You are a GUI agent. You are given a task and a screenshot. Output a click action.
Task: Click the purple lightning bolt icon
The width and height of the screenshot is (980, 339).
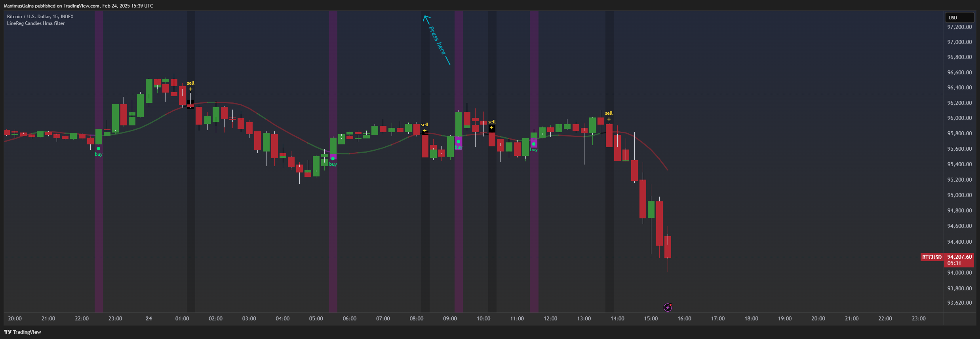pyautogui.click(x=668, y=307)
